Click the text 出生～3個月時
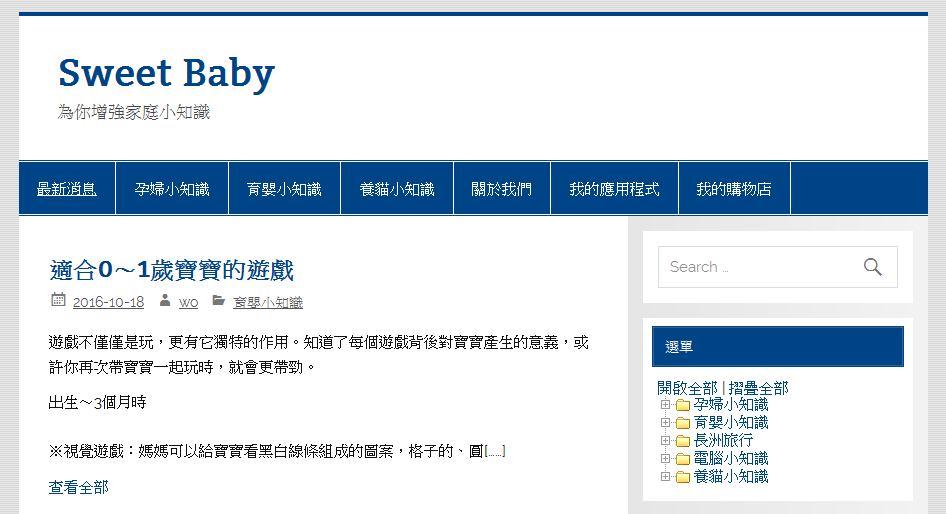 [x=97, y=402]
